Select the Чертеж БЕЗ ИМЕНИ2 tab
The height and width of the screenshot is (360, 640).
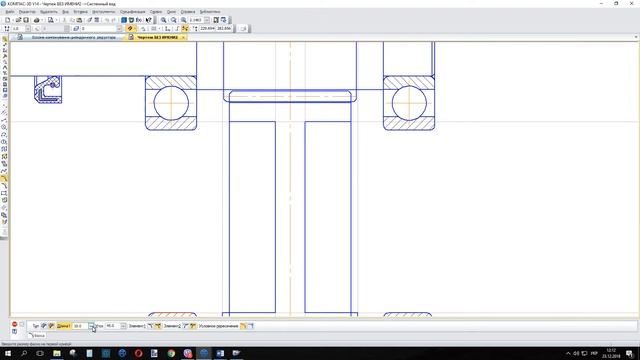[x=157, y=37]
